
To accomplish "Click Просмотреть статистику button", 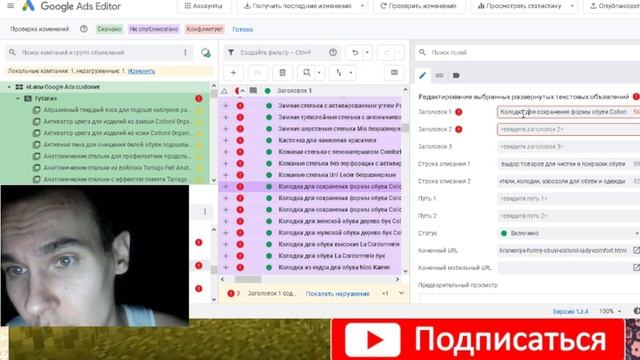I will (x=519, y=6).
